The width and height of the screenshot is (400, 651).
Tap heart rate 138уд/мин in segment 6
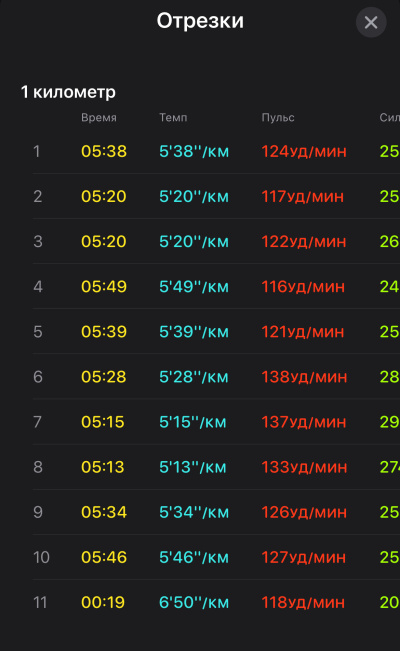(x=304, y=377)
